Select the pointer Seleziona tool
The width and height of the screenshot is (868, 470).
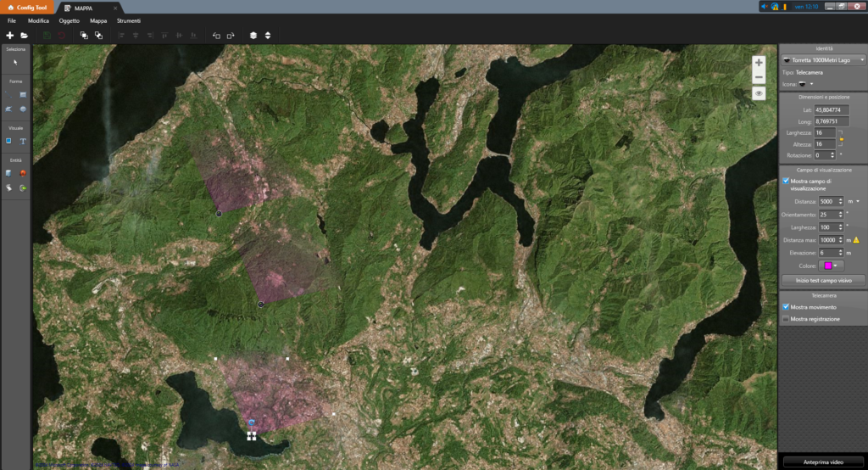pyautogui.click(x=15, y=63)
